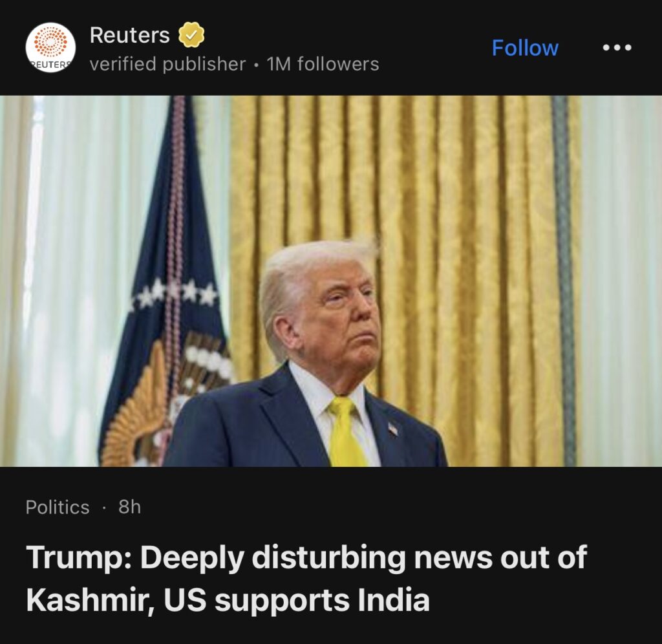
Task: Click the article photo thumbnail
Action: pos(331,281)
